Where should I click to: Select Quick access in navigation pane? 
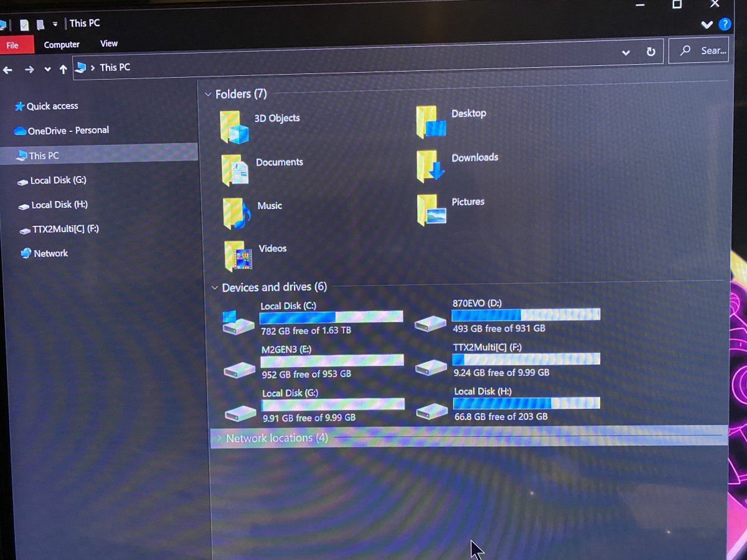click(x=52, y=106)
